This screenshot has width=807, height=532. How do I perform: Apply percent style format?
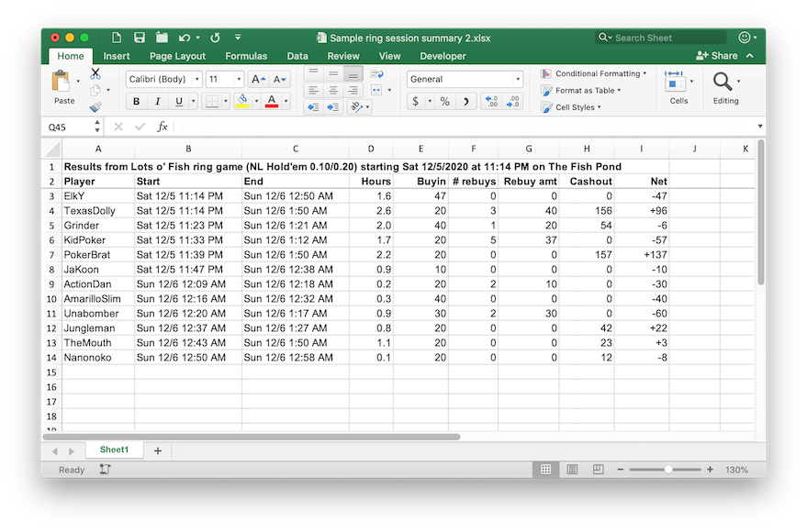[444, 102]
